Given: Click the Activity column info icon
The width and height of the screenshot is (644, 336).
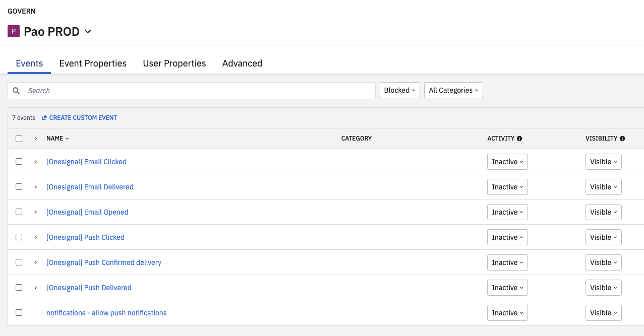Looking at the screenshot, I should coord(519,139).
